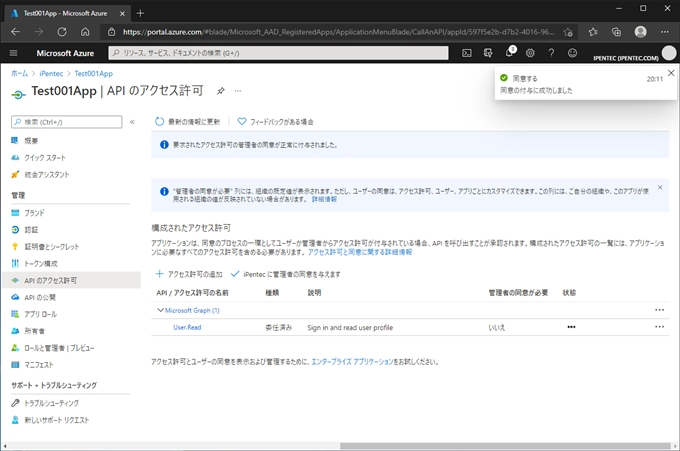Add this page to browser favorites

pos(568,32)
